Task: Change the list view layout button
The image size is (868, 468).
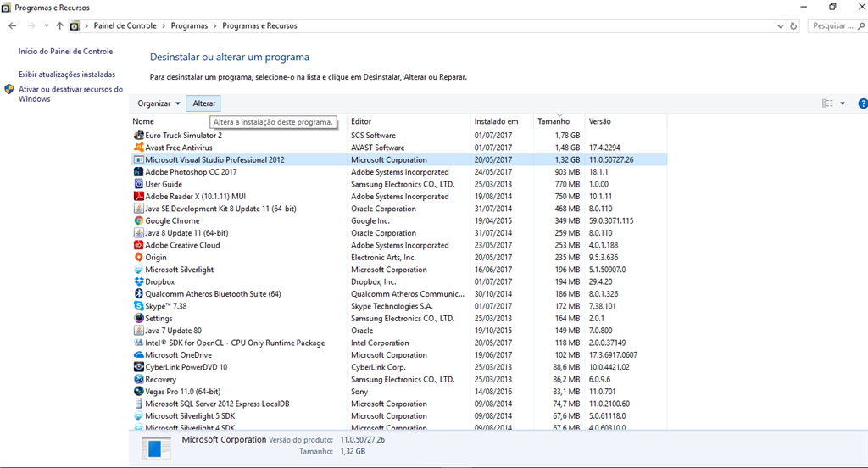Action: click(x=827, y=103)
